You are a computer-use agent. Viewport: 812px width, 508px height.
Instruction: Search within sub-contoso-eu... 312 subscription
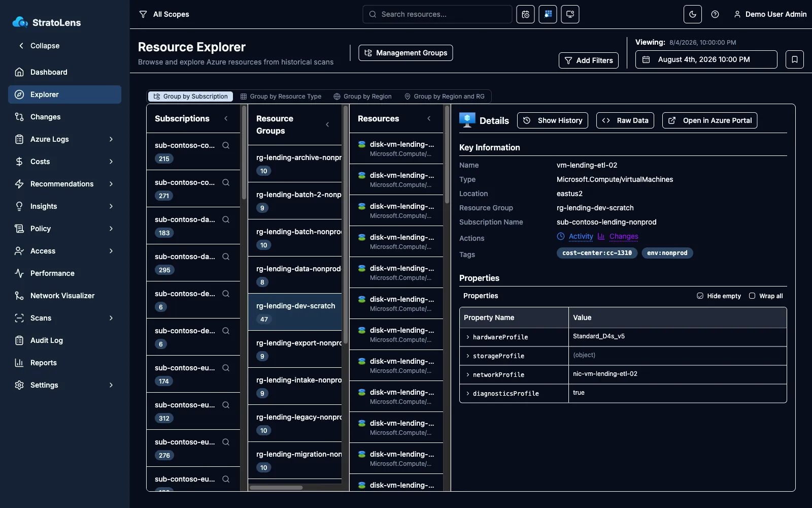226,405
